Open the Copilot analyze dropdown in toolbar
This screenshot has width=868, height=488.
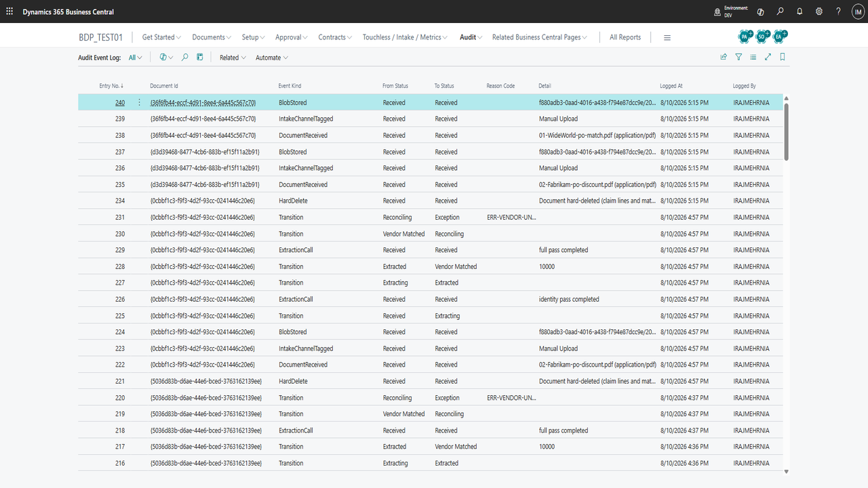click(x=166, y=58)
